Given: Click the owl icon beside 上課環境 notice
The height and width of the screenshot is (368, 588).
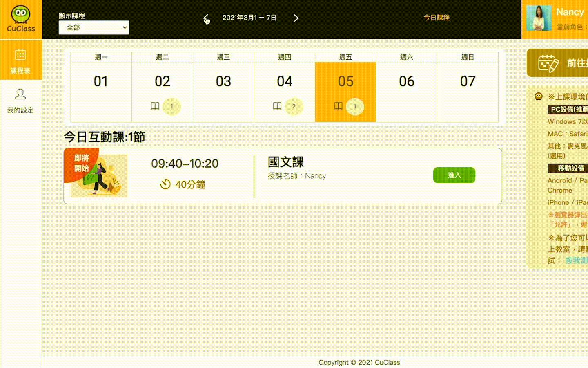Looking at the screenshot, I should [x=539, y=96].
